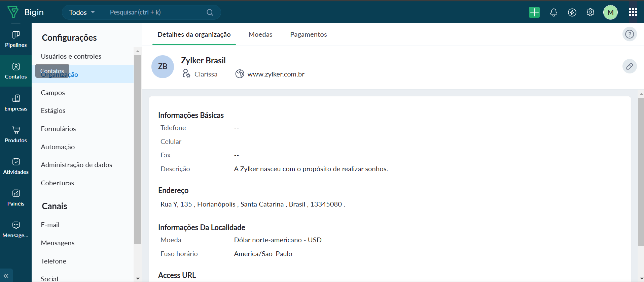Open the Painéis dashboards module
This screenshot has width=644, height=282.
[x=16, y=198]
